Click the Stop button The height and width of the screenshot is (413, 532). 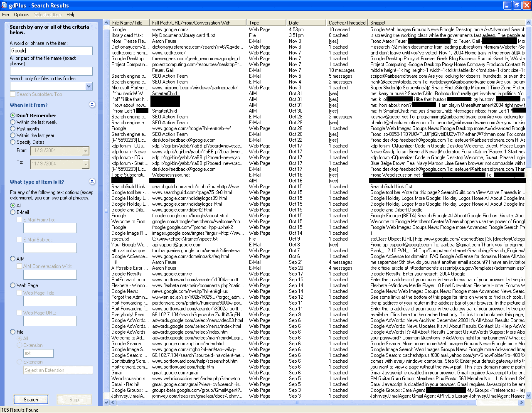click(74, 400)
